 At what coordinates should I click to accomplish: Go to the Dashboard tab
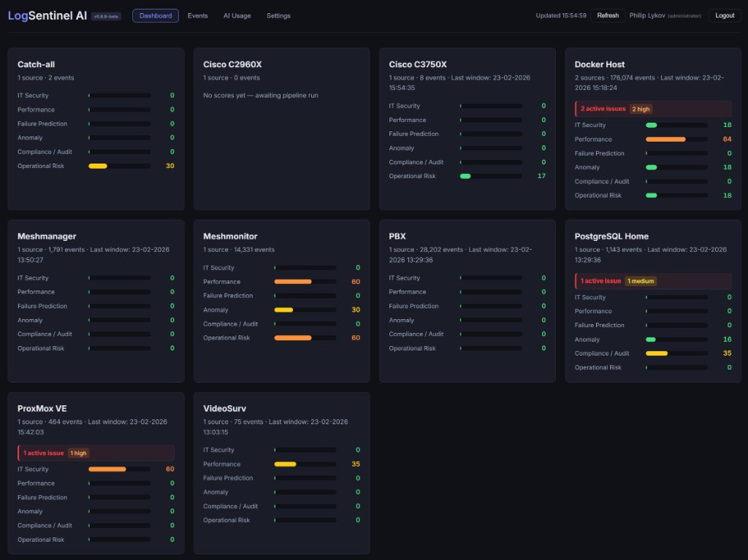pyautogui.click(x=155, y=15)
